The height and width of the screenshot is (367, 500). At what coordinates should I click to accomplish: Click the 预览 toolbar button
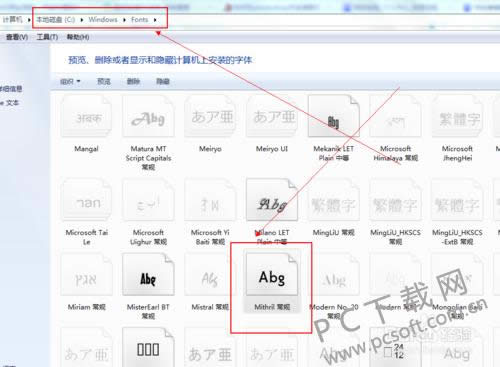click(x=104, y=81)
